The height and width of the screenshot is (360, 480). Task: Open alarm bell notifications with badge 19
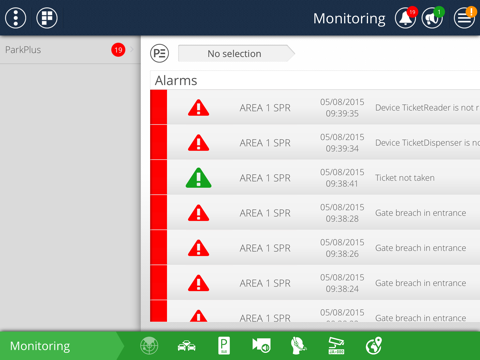(406, 18)
